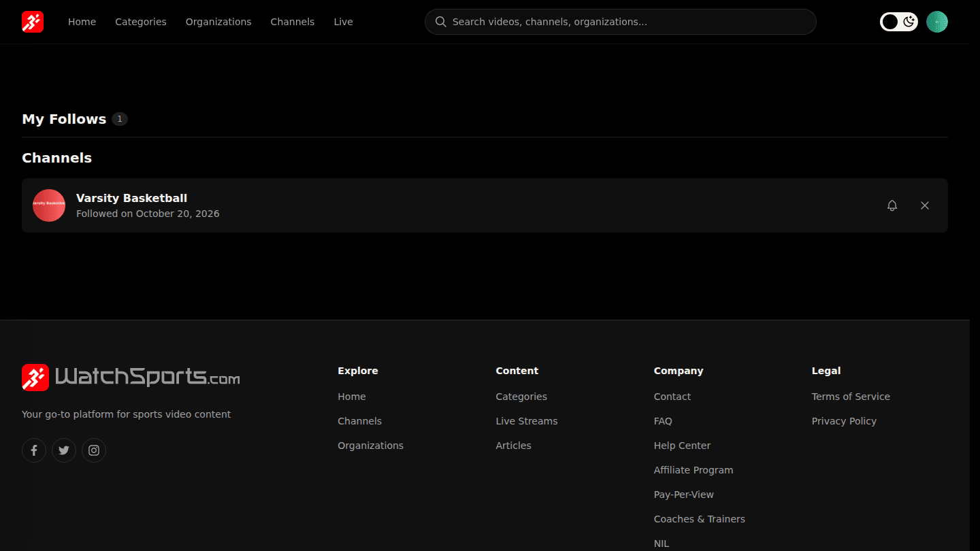
Task: Open the Affiliate Program footer link
Action: coord(693,470)
